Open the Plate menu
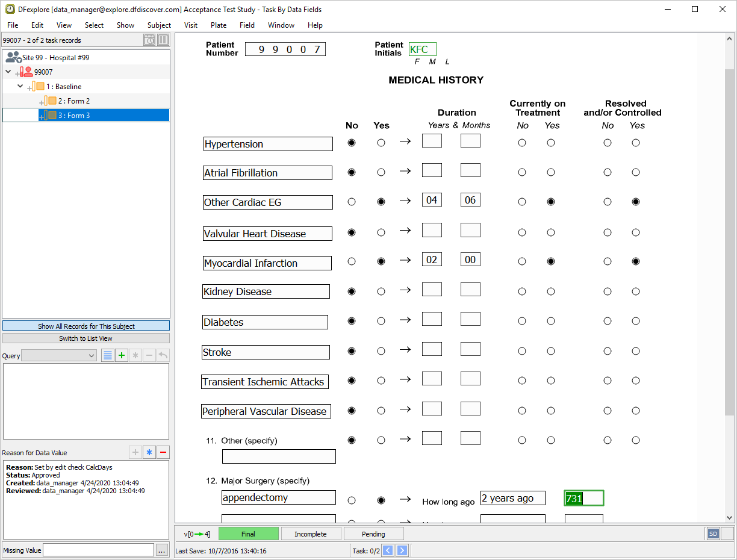 (219, 25)
